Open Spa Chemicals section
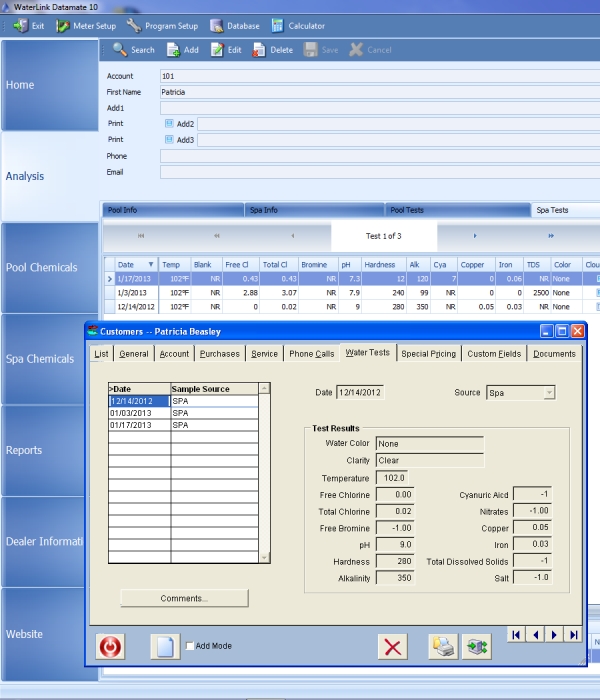This screenshot has width=600, height=700. tap(43, 359)
